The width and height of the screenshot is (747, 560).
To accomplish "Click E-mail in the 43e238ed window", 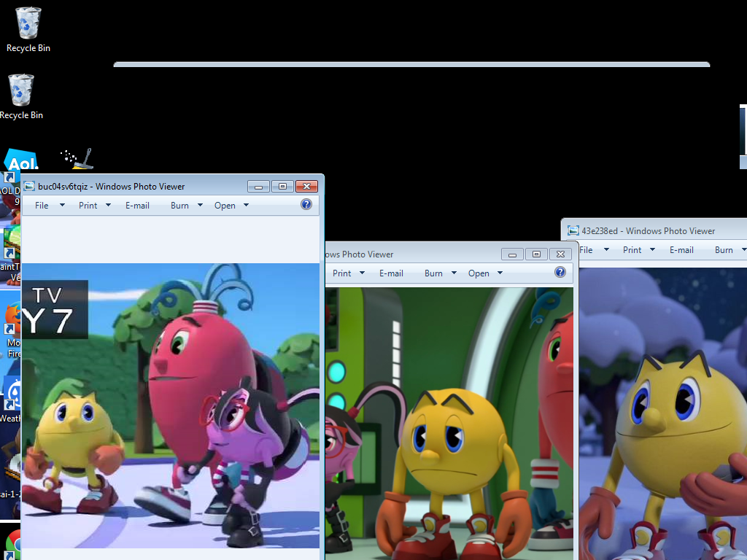I will (682, 250).
